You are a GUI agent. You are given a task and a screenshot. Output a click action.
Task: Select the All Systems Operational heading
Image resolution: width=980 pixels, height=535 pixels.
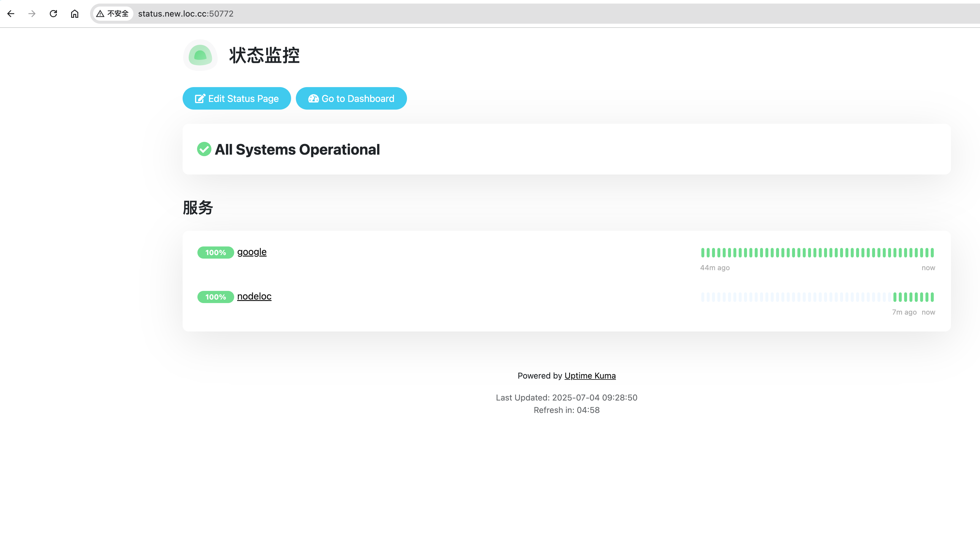tap(297, 149)
